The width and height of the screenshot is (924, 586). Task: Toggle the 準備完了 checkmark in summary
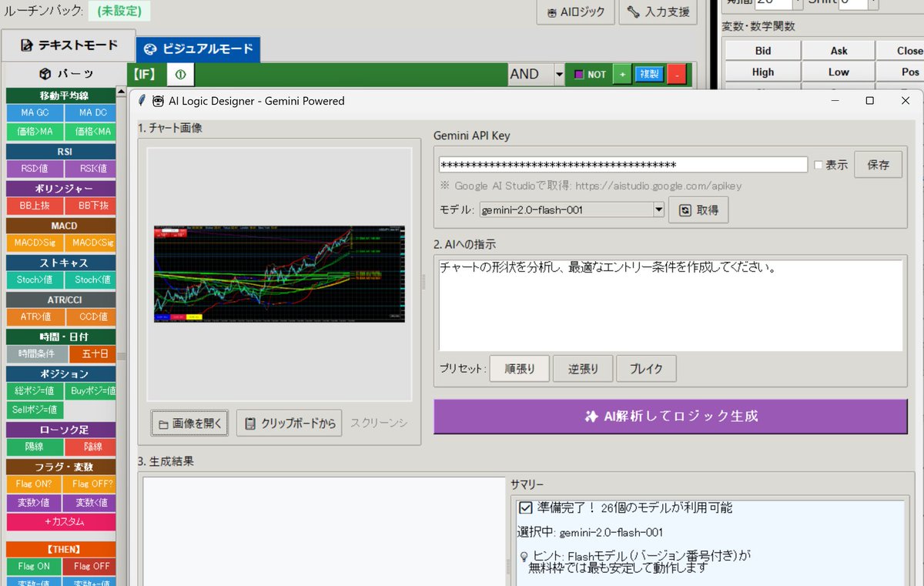tap(526, 507)
